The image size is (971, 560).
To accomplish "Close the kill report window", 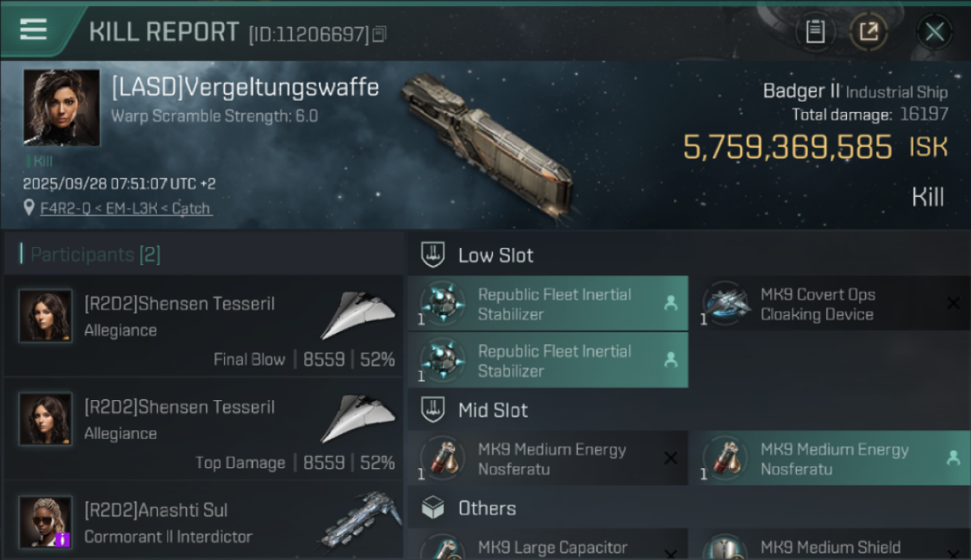I will [934, 31].
